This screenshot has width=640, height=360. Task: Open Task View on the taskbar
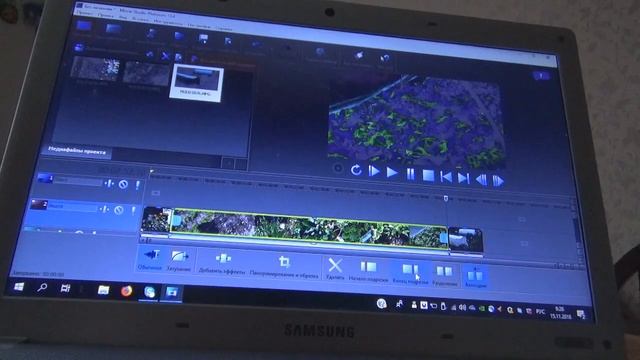(x=65, y=289)
